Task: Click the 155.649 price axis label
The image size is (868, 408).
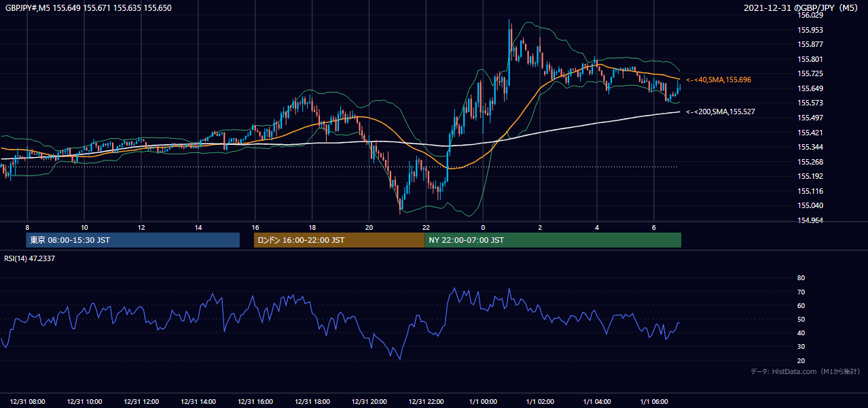Action: click(810, 88)
